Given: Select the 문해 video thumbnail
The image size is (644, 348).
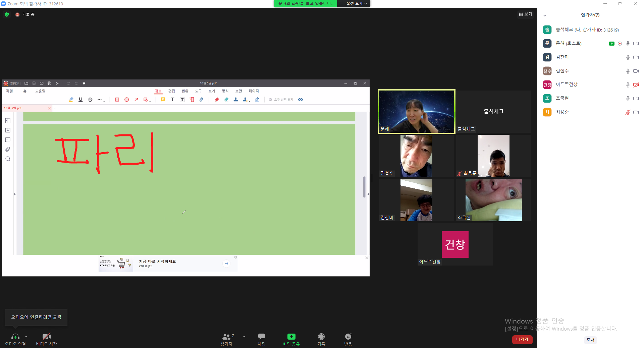Looking at the screenshot, I should tap(417, 112).
